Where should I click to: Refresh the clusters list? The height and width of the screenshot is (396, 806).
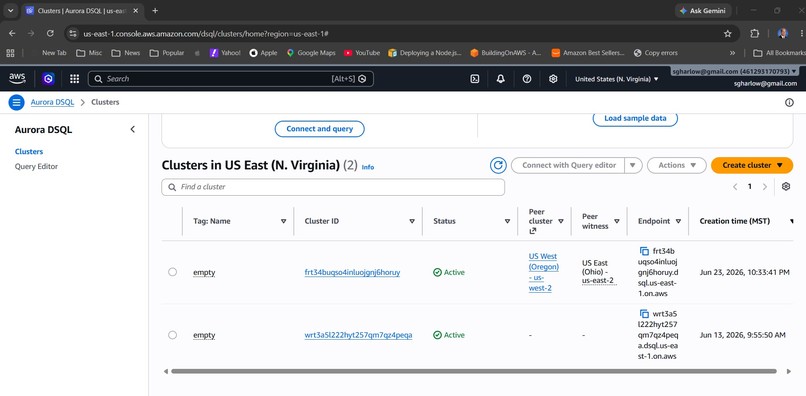tap(498, 165)
